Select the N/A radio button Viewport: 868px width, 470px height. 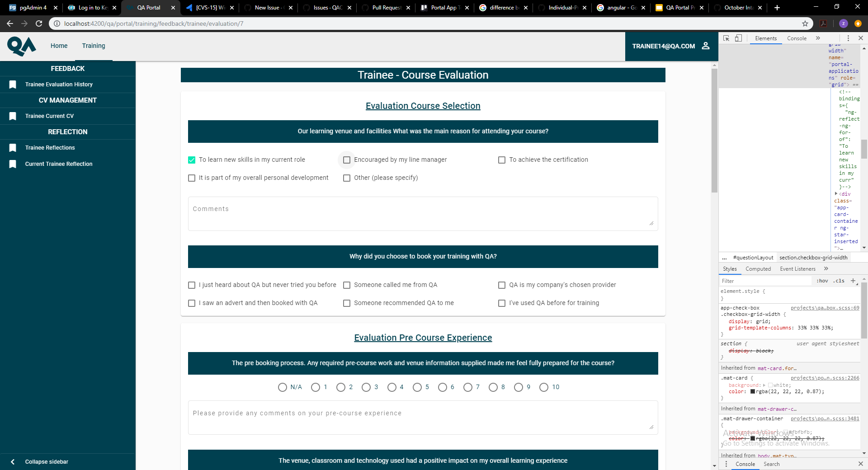(x=283, y=387)
